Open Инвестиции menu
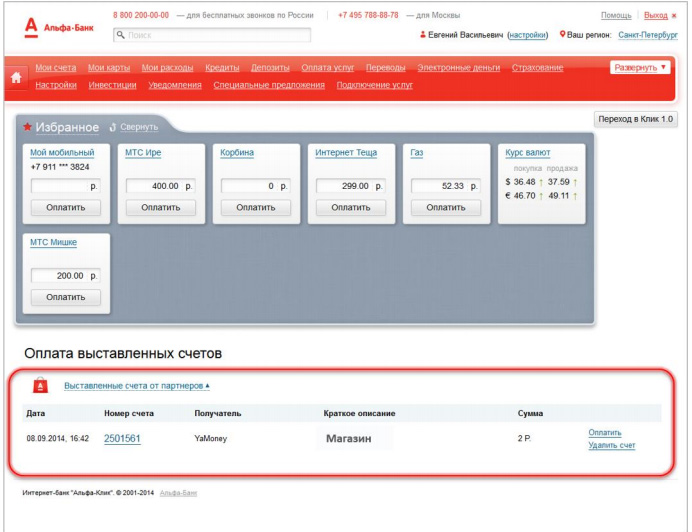Image resolution: width=692 pixels, height=532 pixels. pos(112,85)
